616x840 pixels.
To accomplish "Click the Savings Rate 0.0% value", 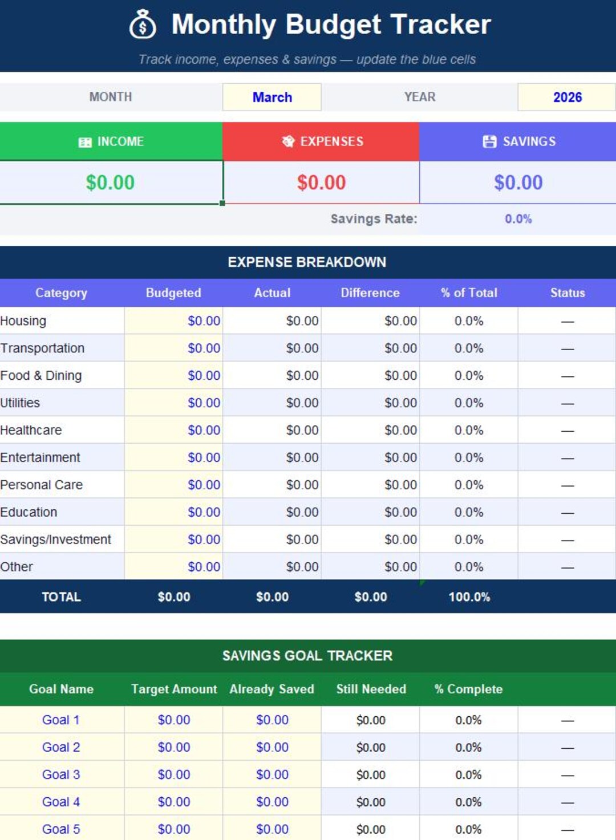I will pyautogui.click(x=518, y=219).
